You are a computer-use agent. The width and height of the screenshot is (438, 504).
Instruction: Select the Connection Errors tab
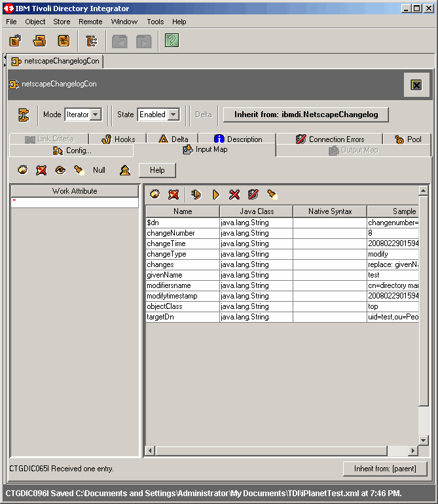(330, 139)
